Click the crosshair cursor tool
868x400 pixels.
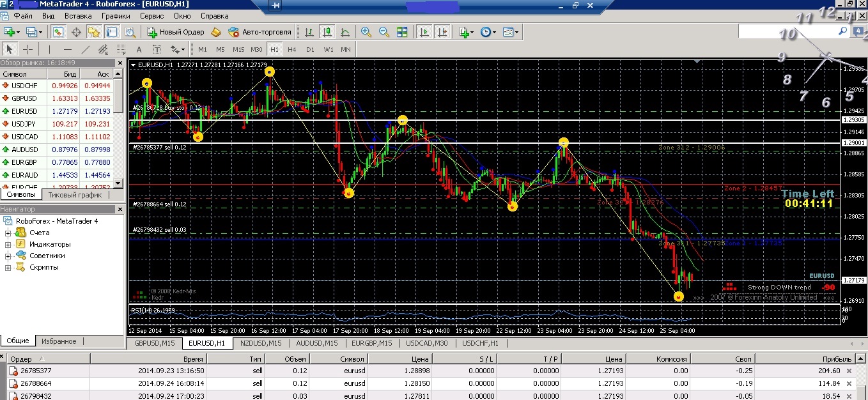28,49
